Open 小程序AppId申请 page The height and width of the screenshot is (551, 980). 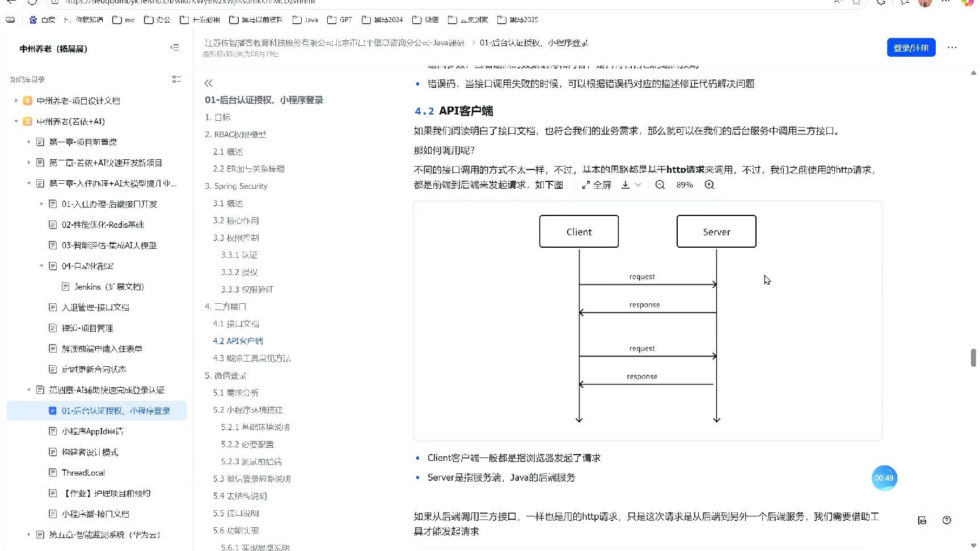point(92,431)
